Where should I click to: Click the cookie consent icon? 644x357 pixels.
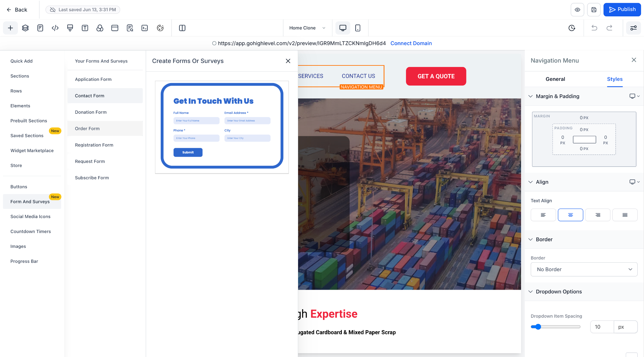160,28
